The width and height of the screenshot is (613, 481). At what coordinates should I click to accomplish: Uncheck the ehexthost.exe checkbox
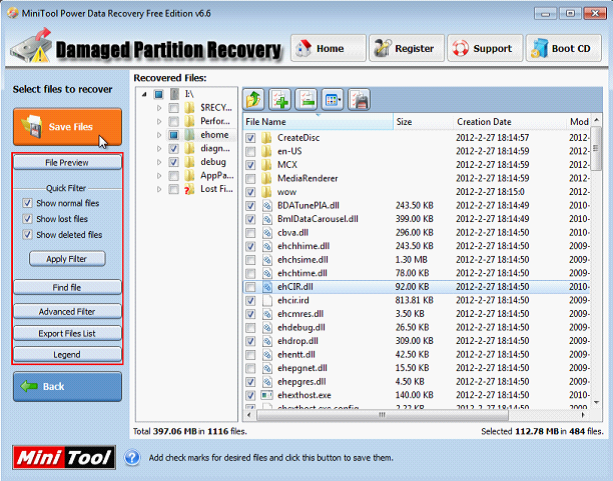[x=250, y=395]
